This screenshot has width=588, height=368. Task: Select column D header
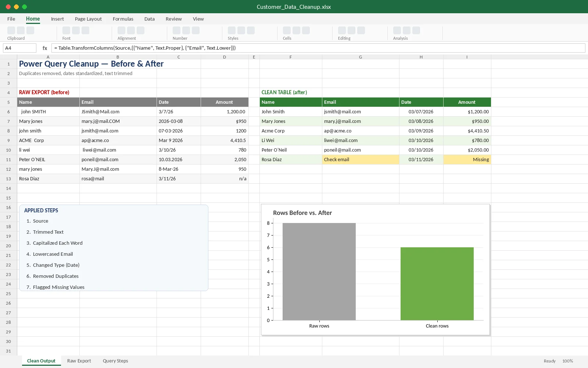click(x=225, y=57)
